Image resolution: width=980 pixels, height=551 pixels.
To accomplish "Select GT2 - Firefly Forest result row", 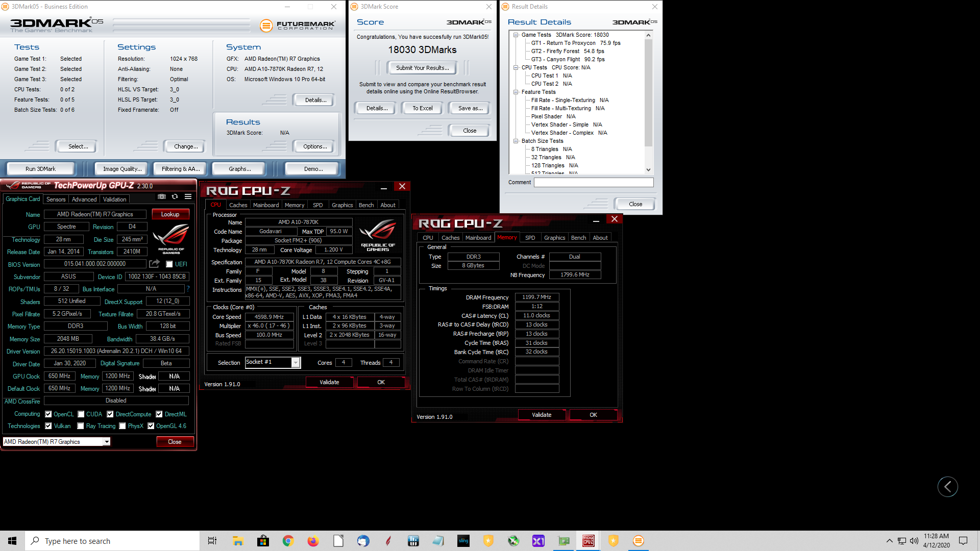I will click(568, 51).
